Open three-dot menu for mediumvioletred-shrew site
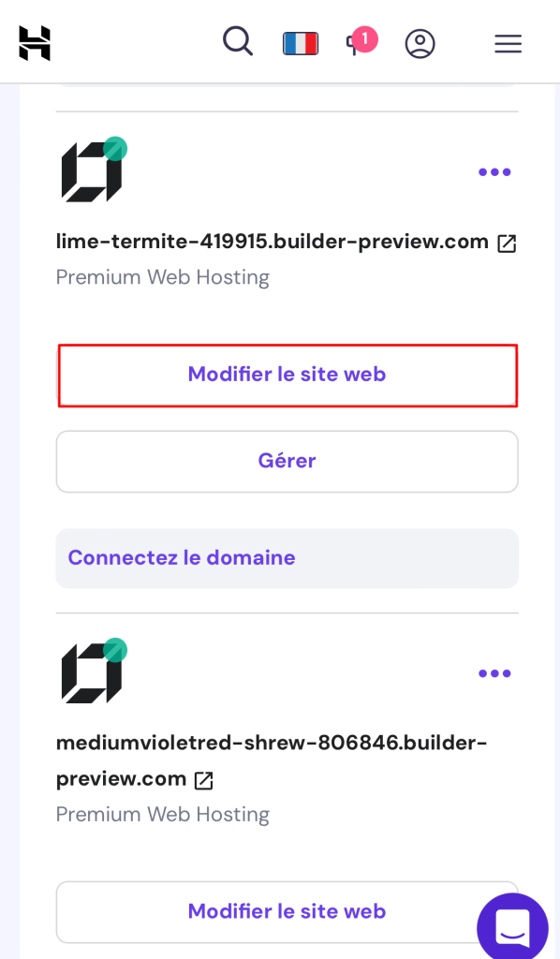Viewport: 560px width, 959px height. pos(494,673)
